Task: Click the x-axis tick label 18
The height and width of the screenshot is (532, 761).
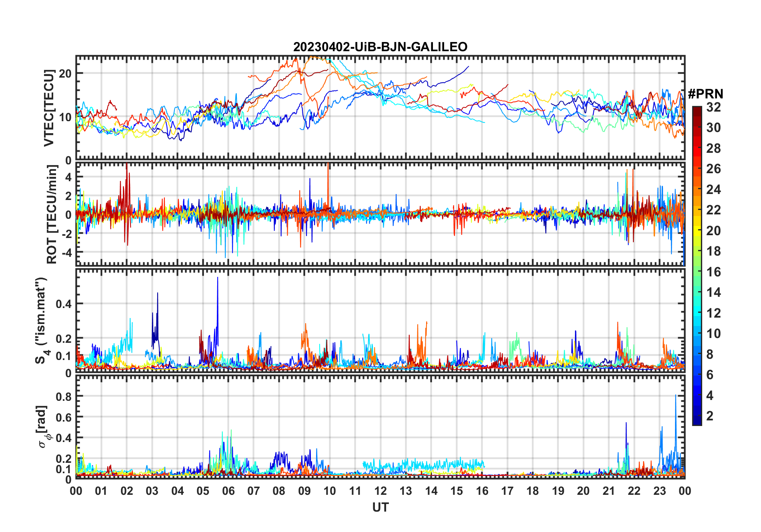Action: coord(533,491)
